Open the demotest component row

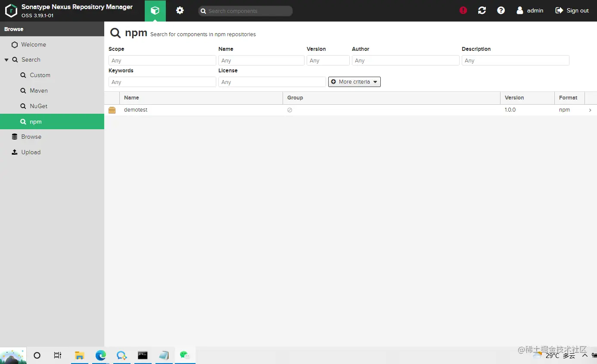pos(351,110)
